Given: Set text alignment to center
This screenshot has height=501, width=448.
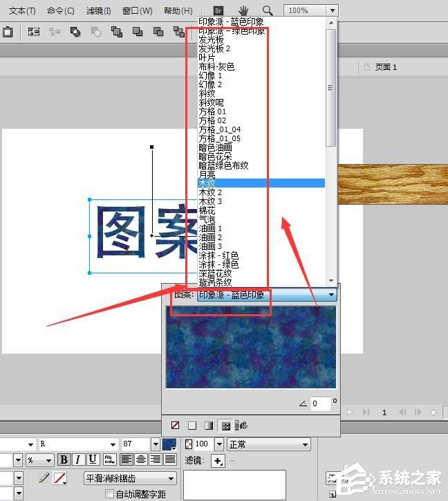Looking at the screenshot, I should tap(141, 459).
